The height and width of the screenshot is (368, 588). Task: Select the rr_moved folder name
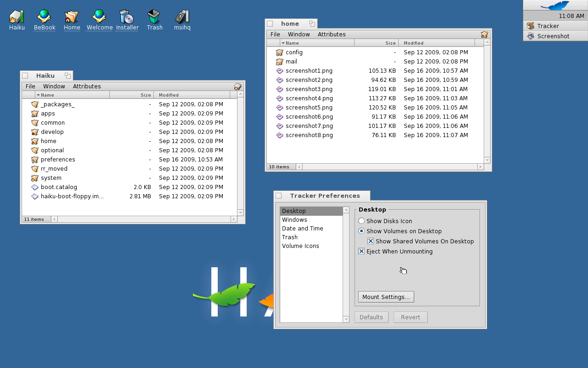coord(54,169)
